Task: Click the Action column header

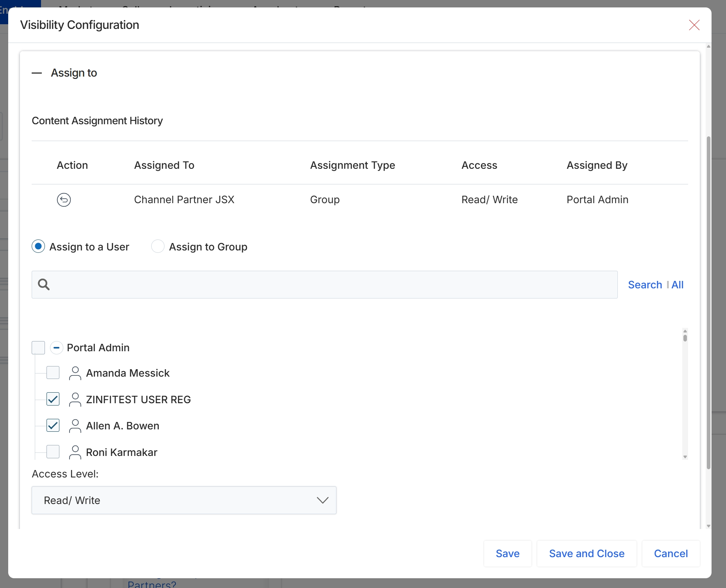Action: (x=72, y=165)
